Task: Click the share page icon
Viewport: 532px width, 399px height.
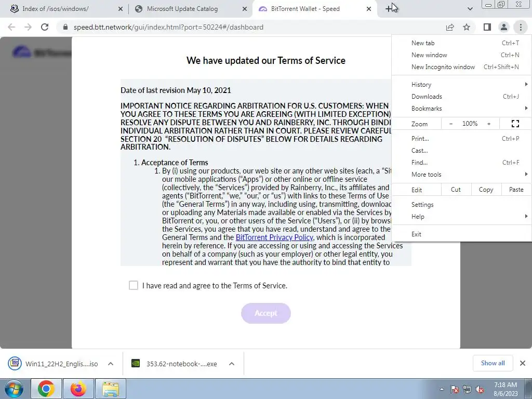Action: pyautogui.click(x=450, y=27)
